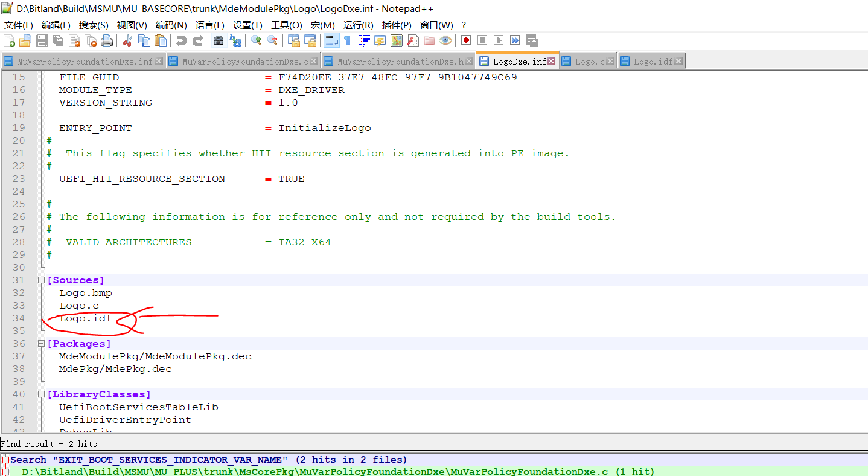Select the Find toolbar icon

[x=218, y=40]
